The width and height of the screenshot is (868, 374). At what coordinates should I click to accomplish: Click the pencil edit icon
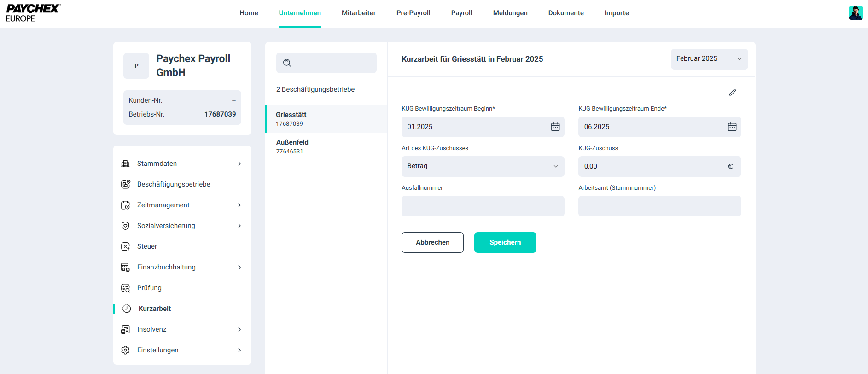[733, 93]
